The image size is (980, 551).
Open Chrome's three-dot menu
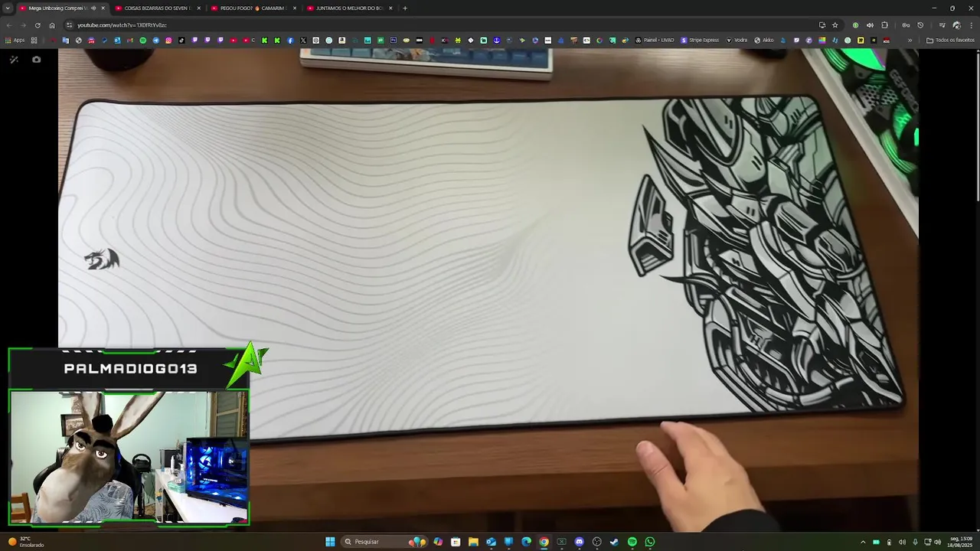(x=972, y=25)
